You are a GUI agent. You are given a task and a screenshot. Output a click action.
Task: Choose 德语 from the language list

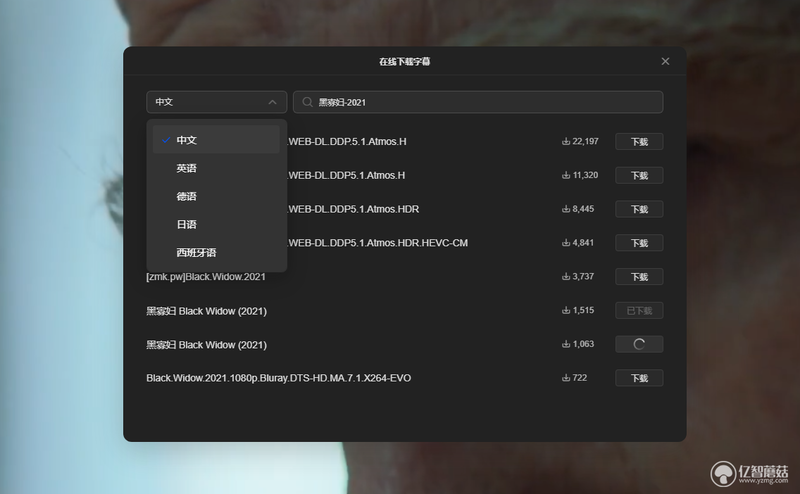[216, 196]
